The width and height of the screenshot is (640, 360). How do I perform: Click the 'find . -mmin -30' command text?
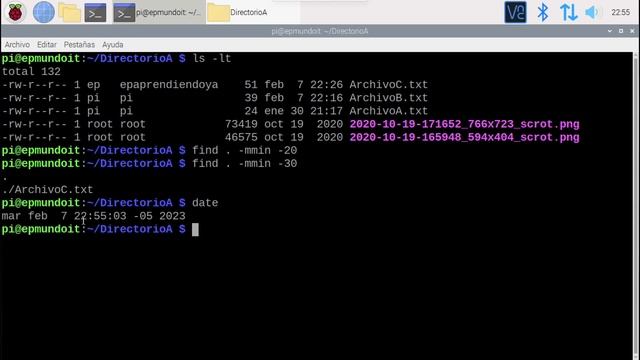[244, 163]
